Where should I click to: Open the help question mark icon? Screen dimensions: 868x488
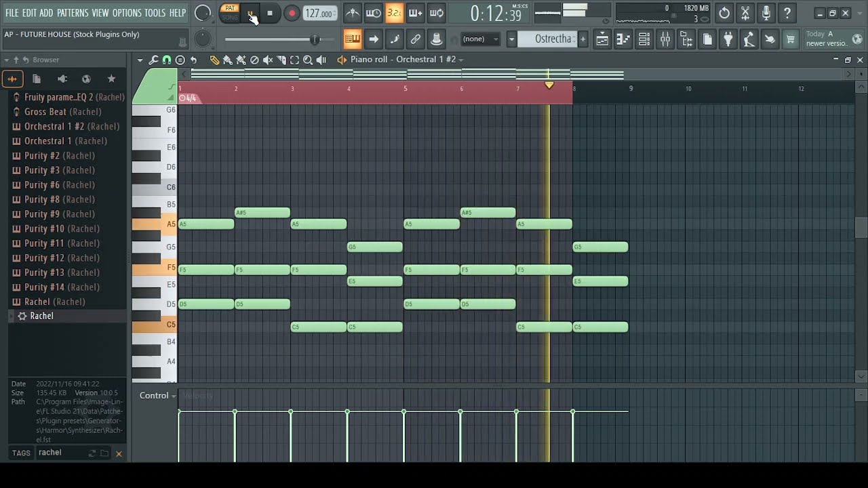coord(787,13)
